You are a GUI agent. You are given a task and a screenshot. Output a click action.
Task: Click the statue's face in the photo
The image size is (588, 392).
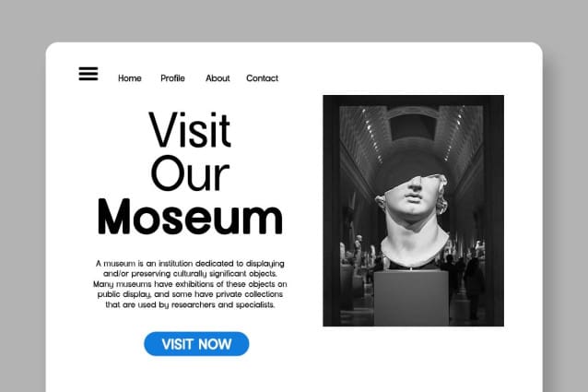click(x=415, y=195)
